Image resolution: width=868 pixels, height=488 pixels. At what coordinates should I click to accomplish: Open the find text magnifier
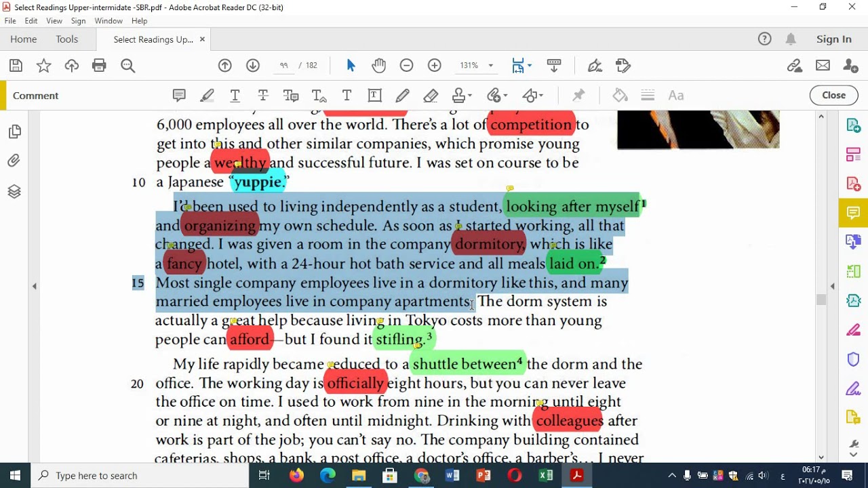[x=128, y=65]
